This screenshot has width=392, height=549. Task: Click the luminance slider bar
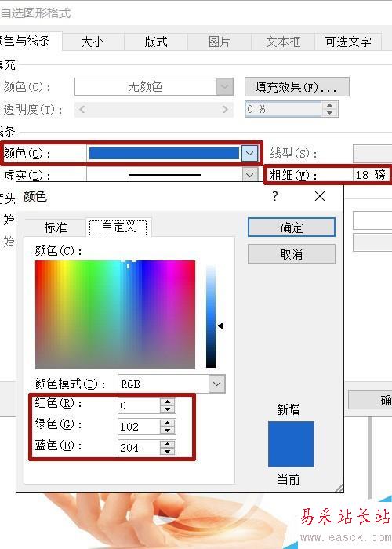[211, 317]
